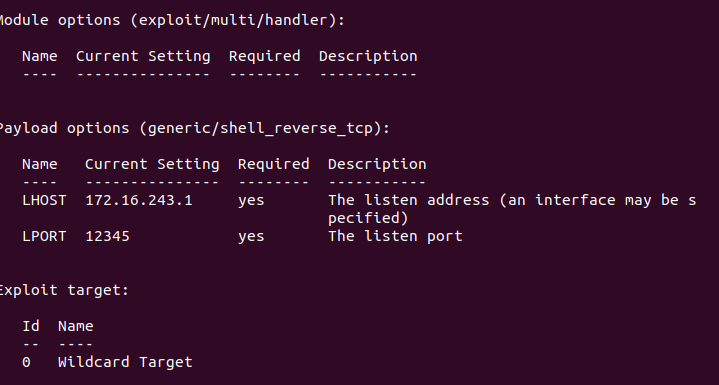Click 'The listen port' description text
Viewport: 719px width, 385px height.
coord(395,236)
